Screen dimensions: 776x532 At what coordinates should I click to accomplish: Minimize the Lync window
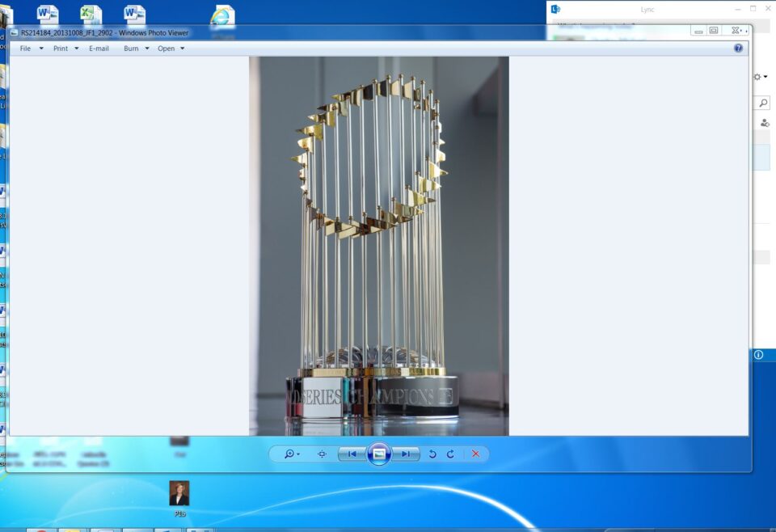(x=738, y=9)
